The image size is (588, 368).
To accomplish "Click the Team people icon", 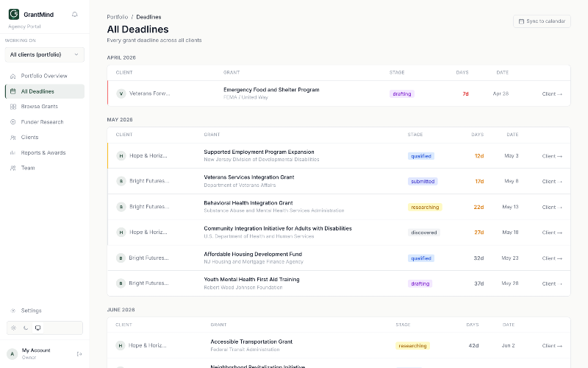I will pyautogui.click(x=13, y=169).
